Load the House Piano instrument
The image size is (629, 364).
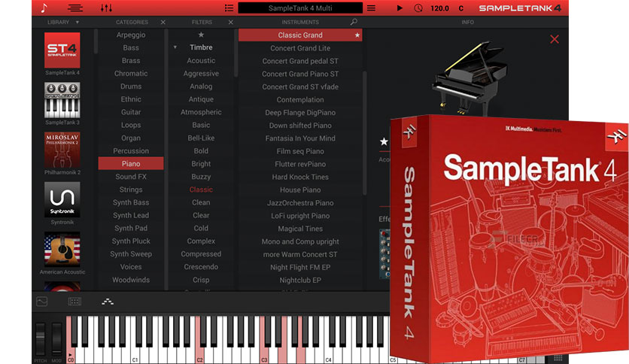[300, 190]
